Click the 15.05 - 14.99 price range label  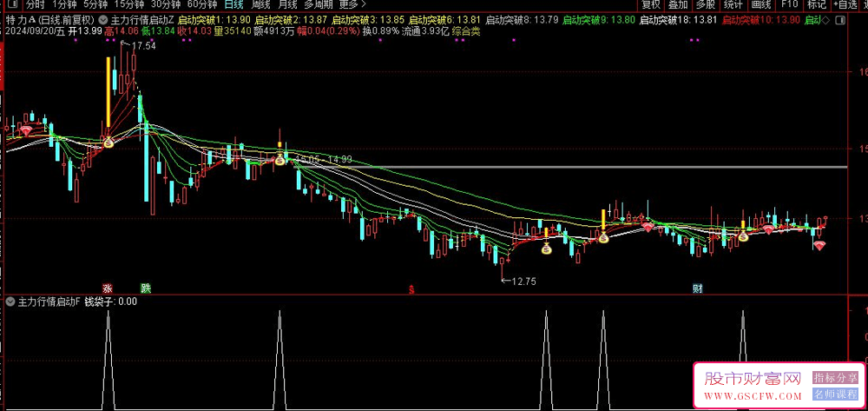pyautogui.click(x=325, y=160)
